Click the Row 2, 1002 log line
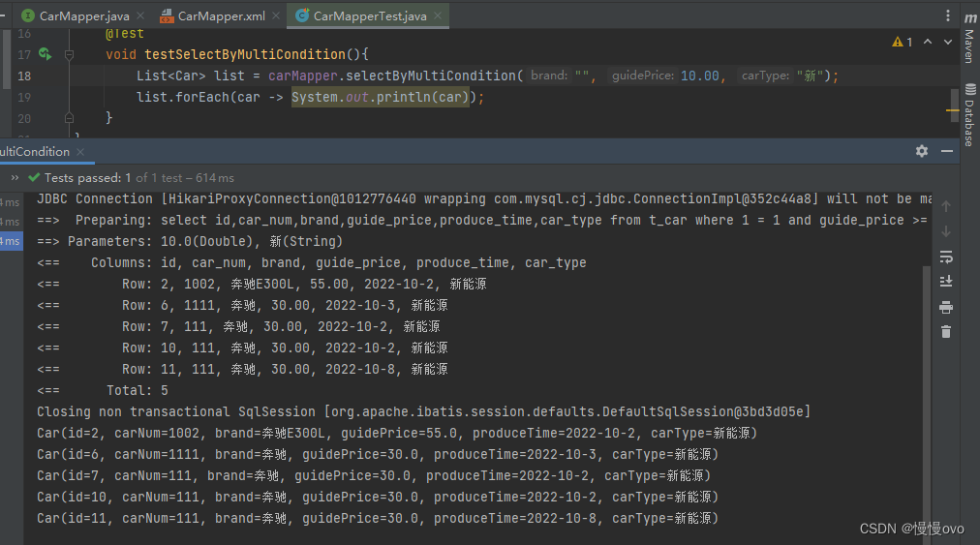This screenshot has height=545, width=980. [x=261, y=284]
